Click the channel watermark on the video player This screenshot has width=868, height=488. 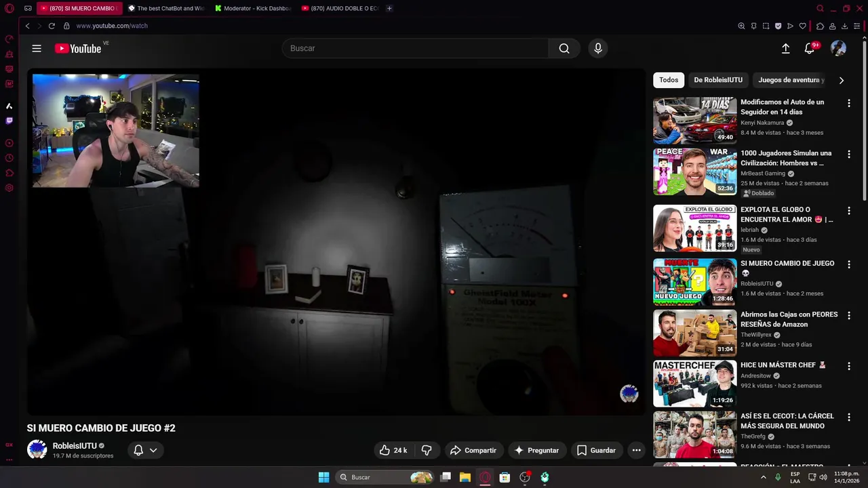(x=629, y=394)
